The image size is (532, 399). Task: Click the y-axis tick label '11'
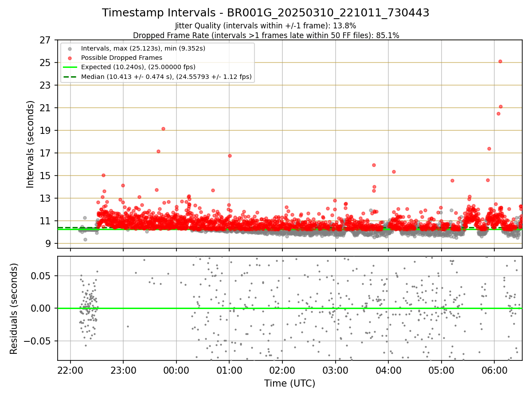pyautogui.click(x=46, y=221)
